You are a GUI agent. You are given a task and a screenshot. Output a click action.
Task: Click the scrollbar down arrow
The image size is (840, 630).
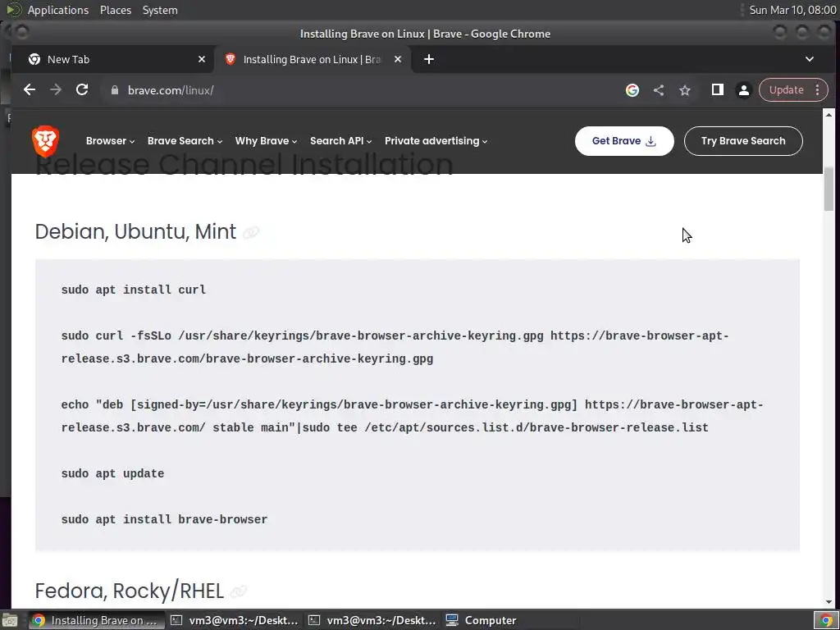click(x=829, y=602)
